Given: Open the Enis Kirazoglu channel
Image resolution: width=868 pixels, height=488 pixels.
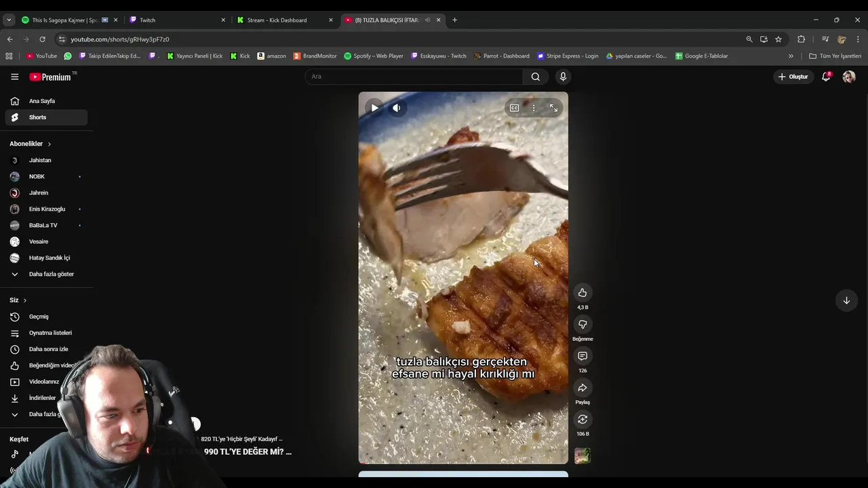Looking at the screenshot, I should [46, 209].
